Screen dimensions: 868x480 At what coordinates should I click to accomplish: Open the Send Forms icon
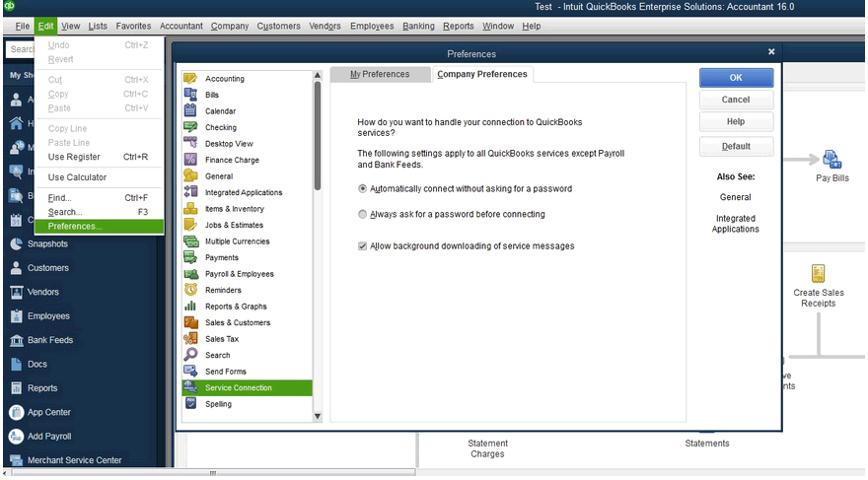[x=190, y=371]
